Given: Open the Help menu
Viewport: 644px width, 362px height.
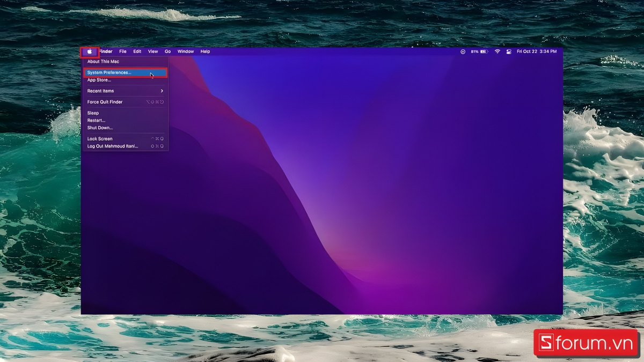Looking at the screenshot, I should point(205,51).
